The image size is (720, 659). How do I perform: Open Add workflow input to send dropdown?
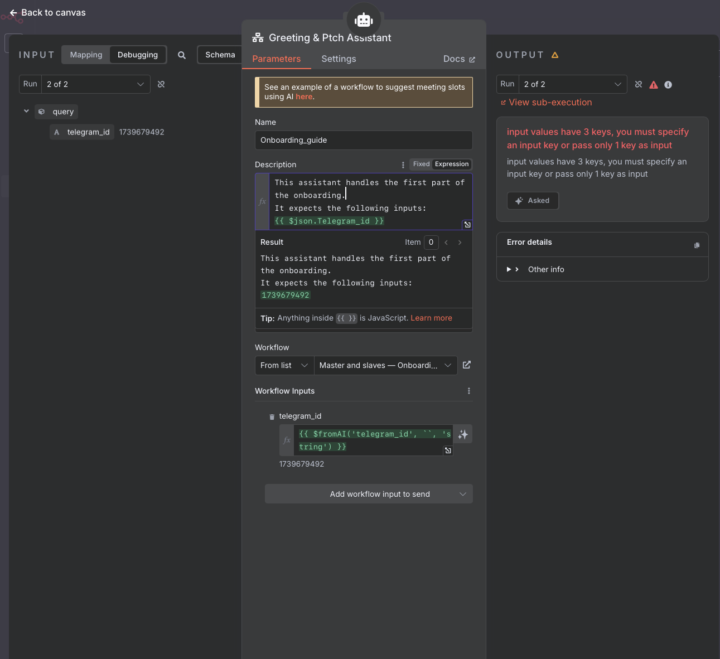click(369, 494)
